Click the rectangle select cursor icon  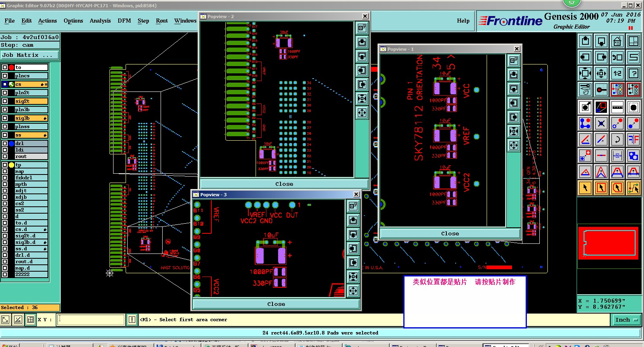click(601, 188)
